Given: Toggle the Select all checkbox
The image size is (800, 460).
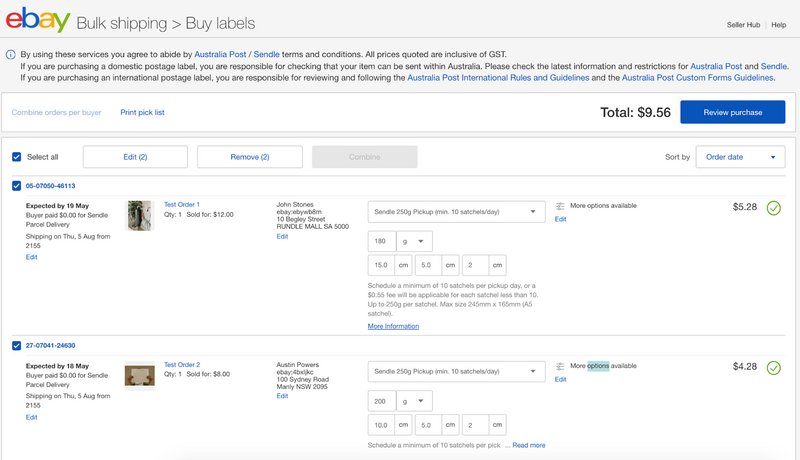Looking at the screenshot, I should 17,157.
